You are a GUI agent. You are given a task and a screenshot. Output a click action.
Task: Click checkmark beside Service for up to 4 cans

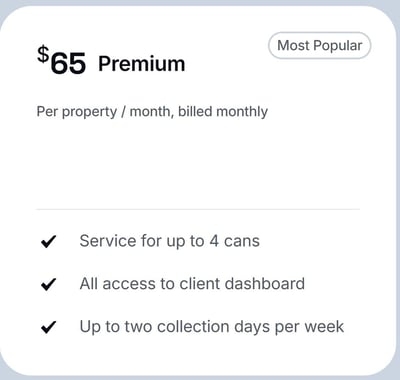48,241
